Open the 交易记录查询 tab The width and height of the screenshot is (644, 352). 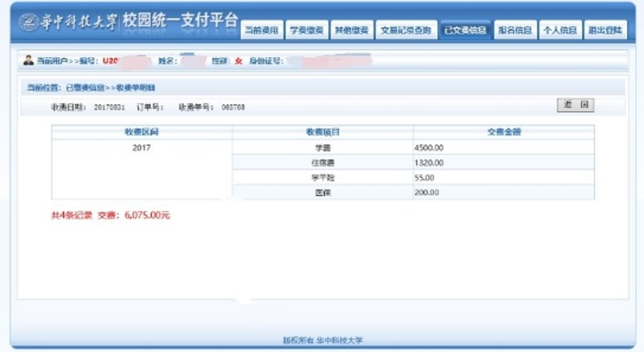[x=406, y=30]
